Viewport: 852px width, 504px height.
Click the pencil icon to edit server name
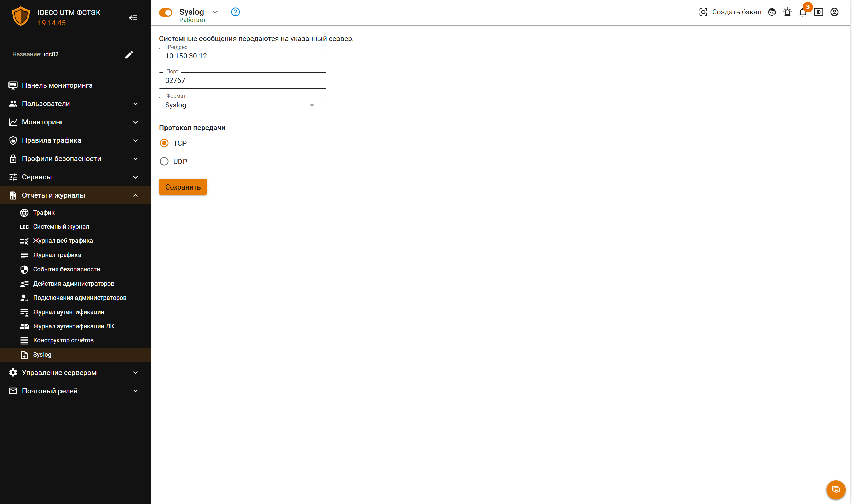pyautogui.click(x=129, y=54)
